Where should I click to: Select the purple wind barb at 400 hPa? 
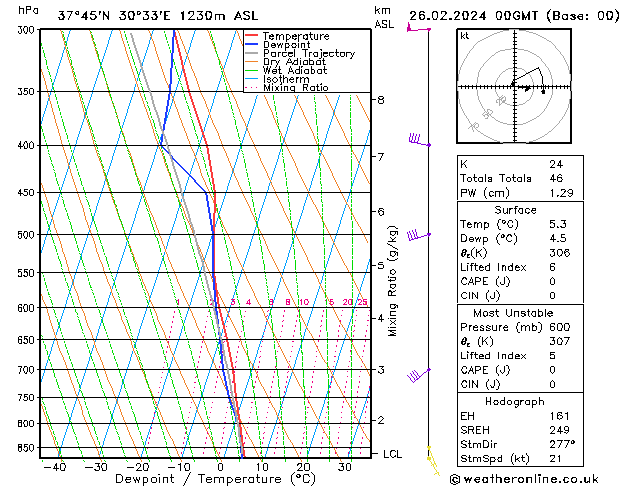(415, 139)
